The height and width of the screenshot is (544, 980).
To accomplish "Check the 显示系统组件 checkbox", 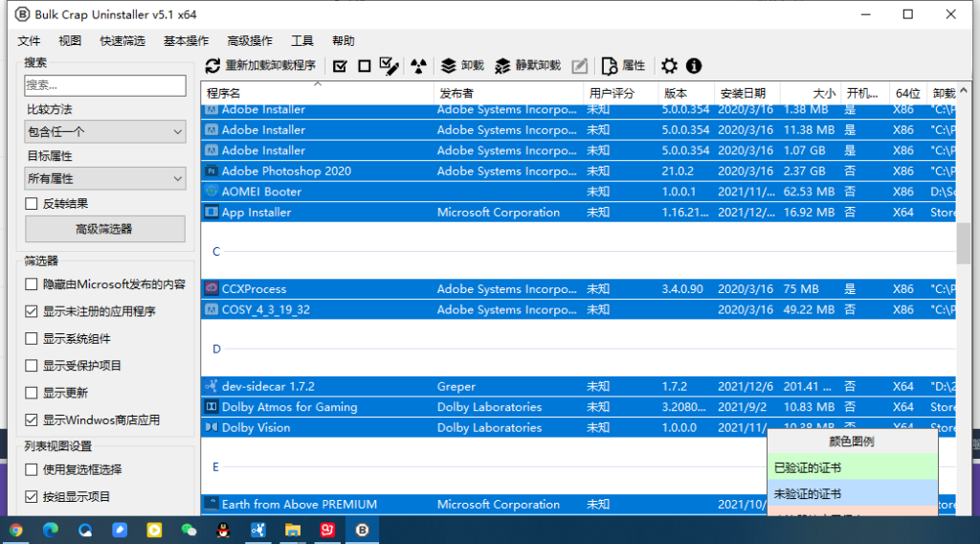I will 32,339.
